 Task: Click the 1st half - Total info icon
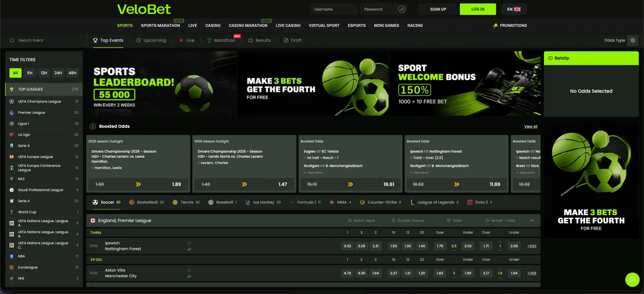point(487,220)
